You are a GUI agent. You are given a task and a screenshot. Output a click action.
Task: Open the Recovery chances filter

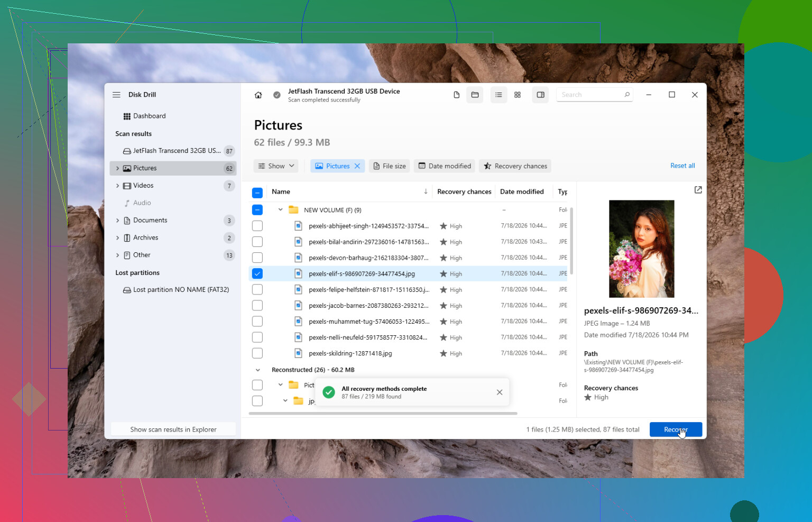[x=515, y=166]
